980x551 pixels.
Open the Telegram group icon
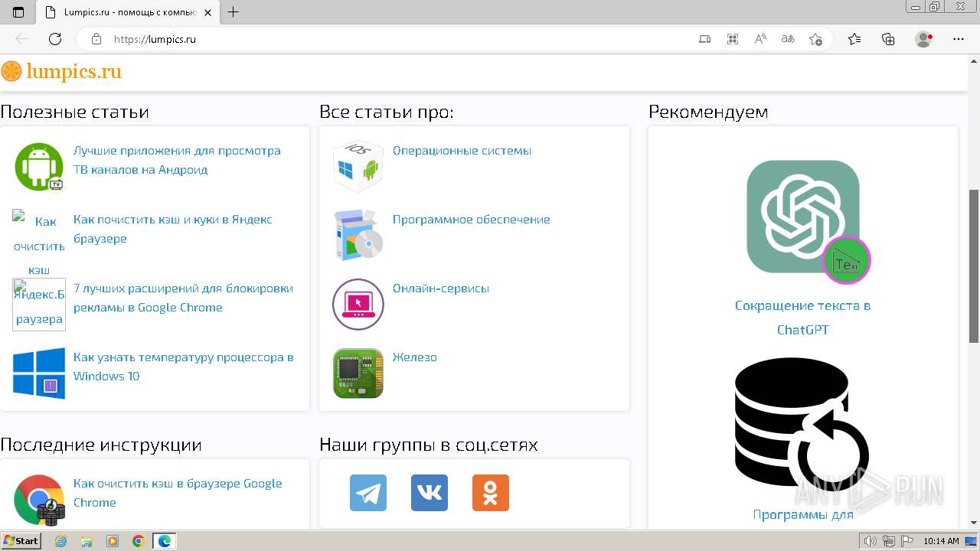(368, 493)
